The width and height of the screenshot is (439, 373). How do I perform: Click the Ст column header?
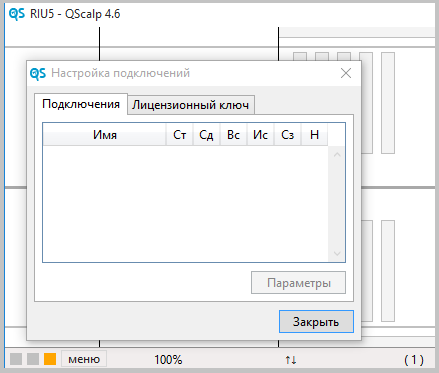pyautogui.click(x=180, y=135)
